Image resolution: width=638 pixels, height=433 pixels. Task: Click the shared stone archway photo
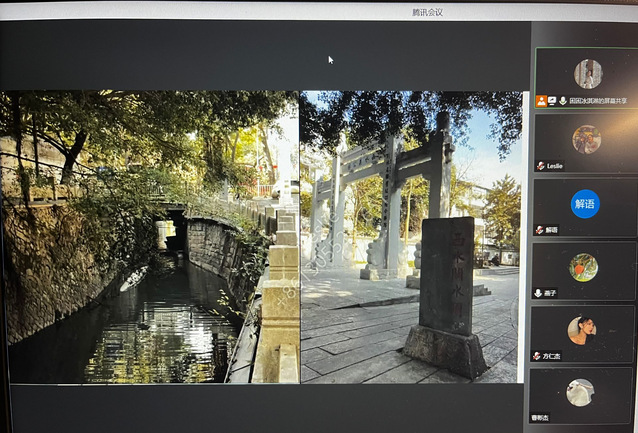click(x=410, y=237)
